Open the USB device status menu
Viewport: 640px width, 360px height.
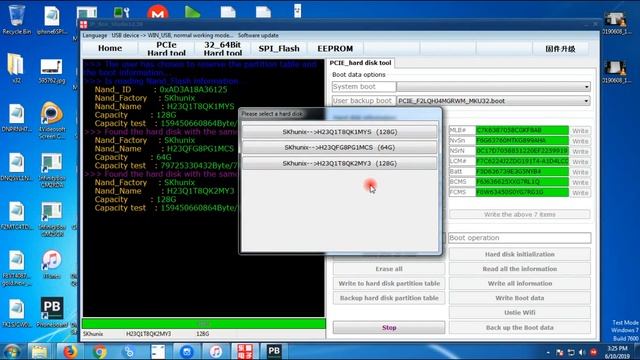(x=172, y=36)
